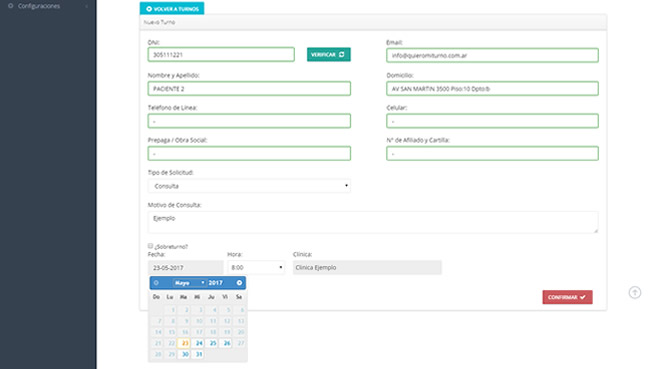Click the Fecha date field

tap(185, 267)
